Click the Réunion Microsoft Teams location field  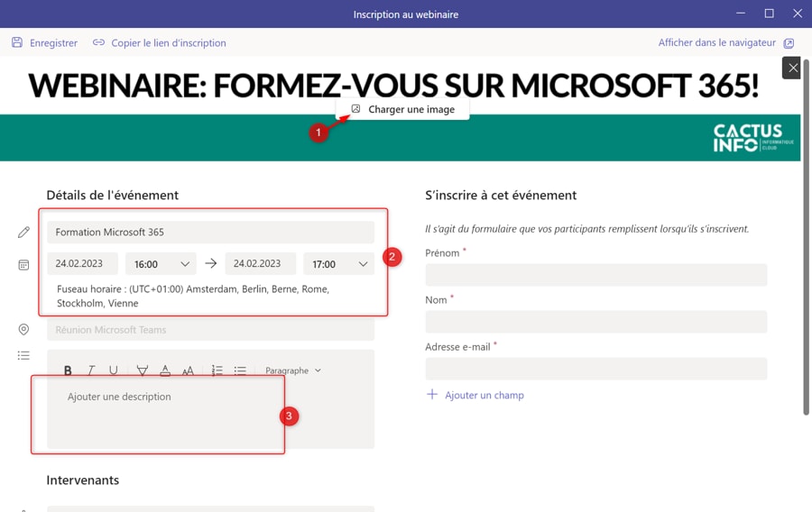pos(211,329)
